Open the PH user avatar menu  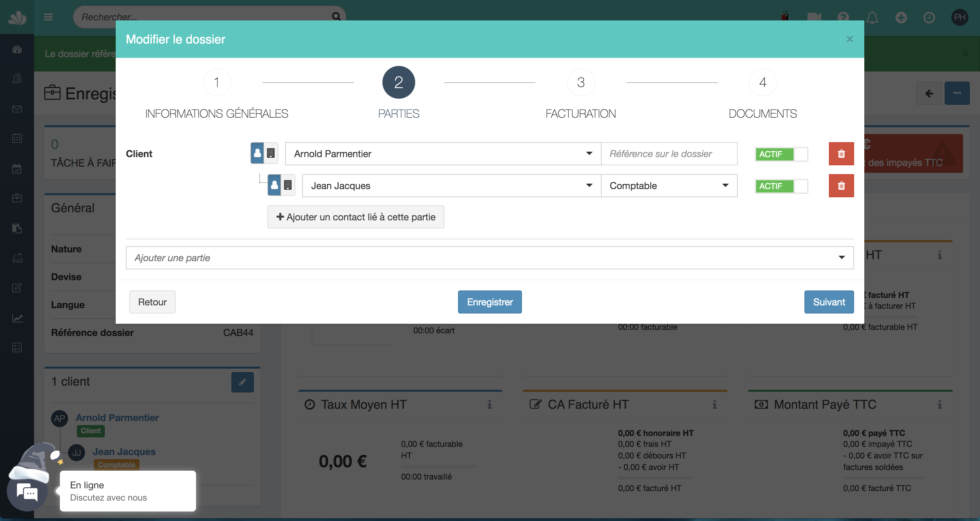point(960,17)
